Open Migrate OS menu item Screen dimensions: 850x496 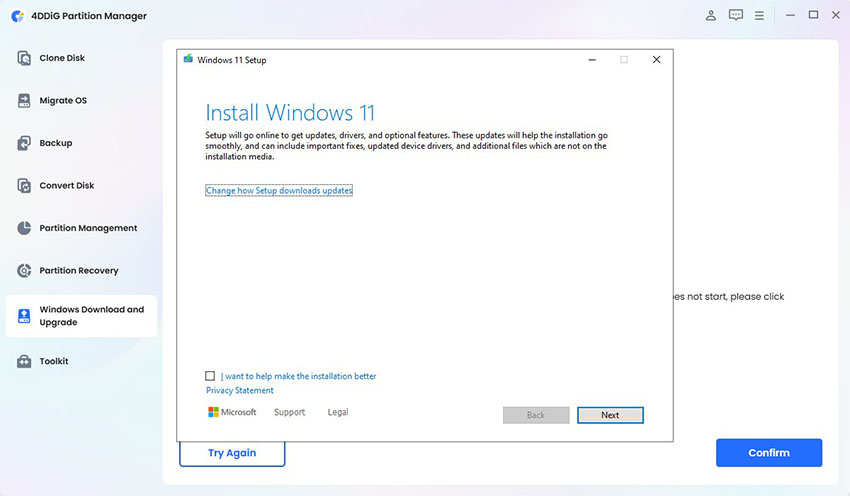(63, 100)
